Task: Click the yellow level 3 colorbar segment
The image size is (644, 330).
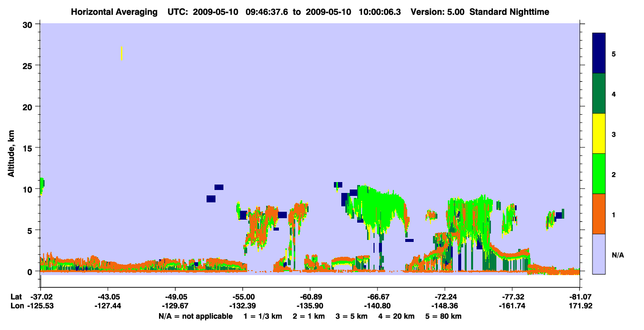Action: tap(599, 134)
